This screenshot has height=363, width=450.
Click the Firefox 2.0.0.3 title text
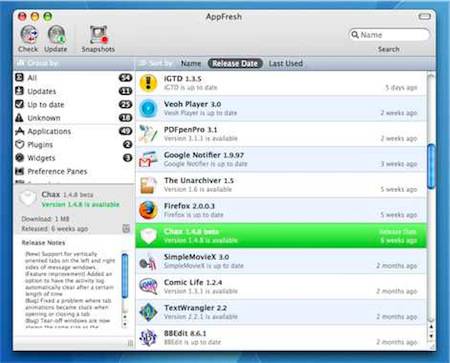pyautogui.click(x=189, y=206)
